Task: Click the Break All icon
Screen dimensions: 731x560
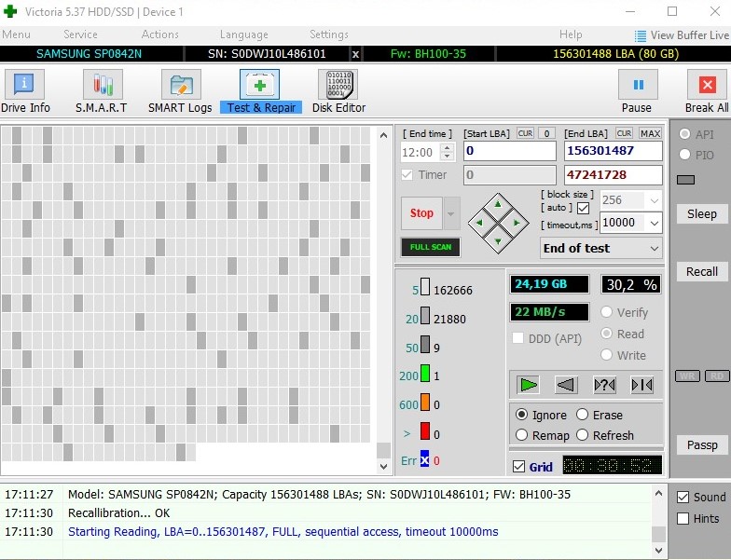Action: (706, 91)
